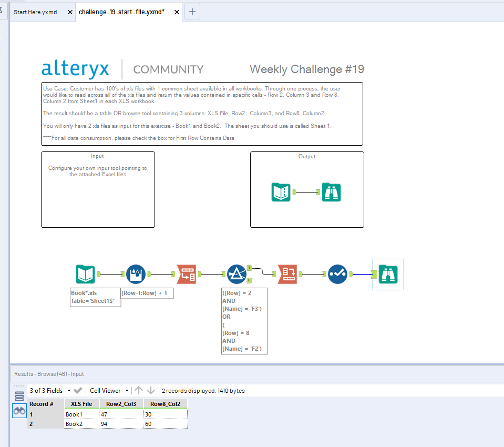
Task: Move to previous record with up arrow
Action: coord(139,390)
